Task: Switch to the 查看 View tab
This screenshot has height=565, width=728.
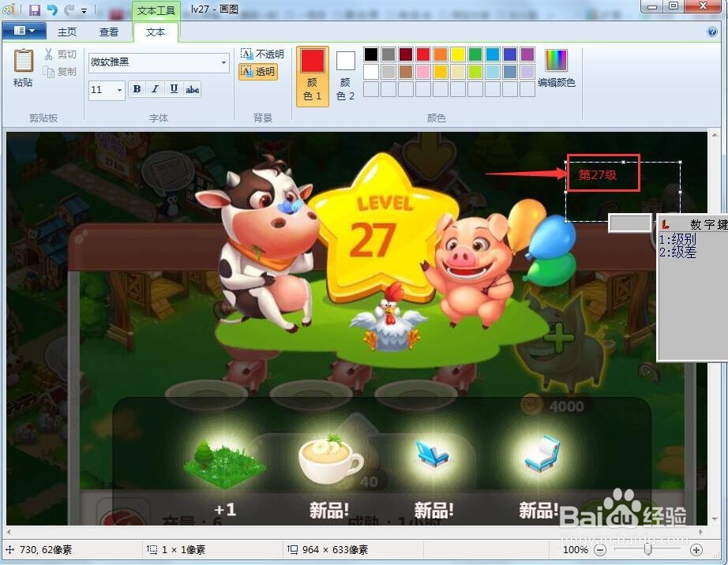Action: coord(109,32)
